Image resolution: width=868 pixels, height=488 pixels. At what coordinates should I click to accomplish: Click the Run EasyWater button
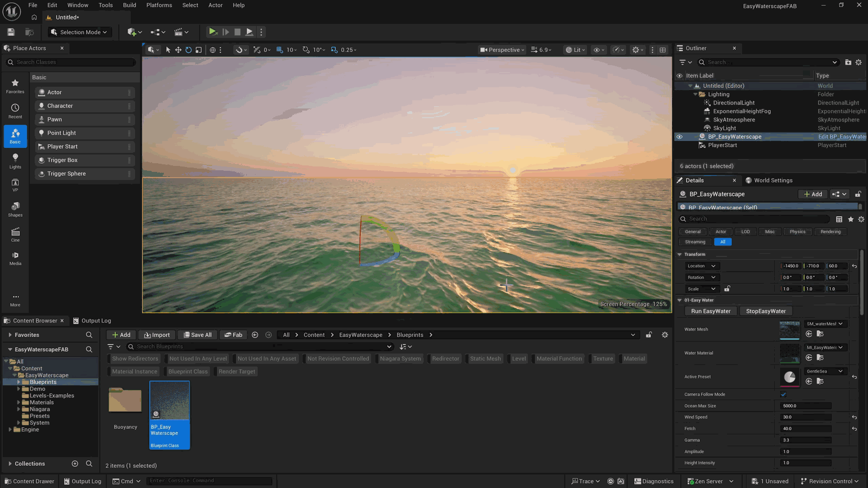pos(711,311)
